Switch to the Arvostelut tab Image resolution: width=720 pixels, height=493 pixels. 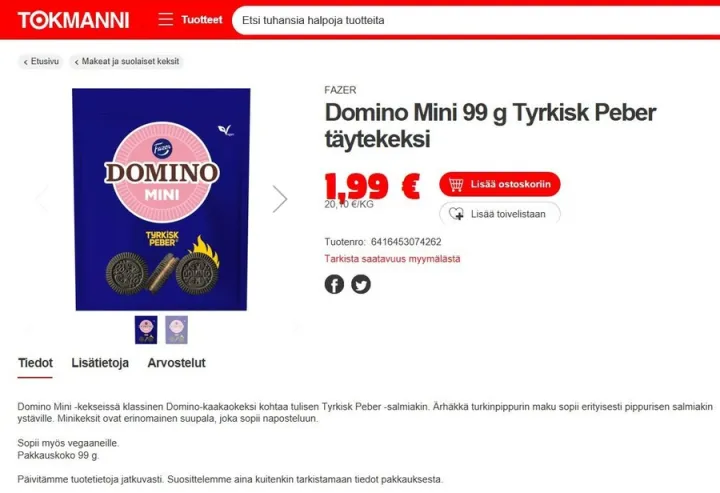pos(176,363)
